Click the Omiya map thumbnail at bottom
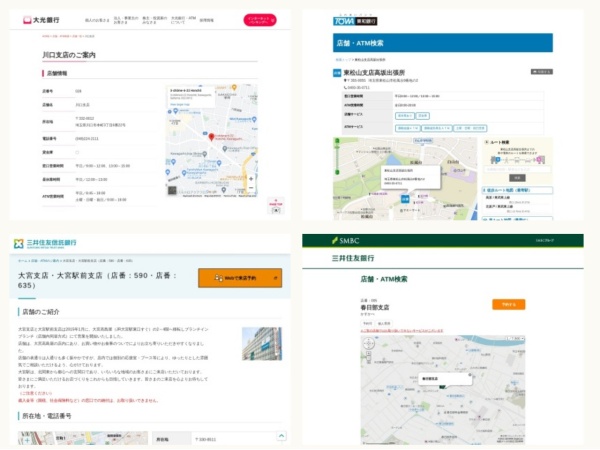The width and height of the screenshot is (600, 450). coord(83,438)
